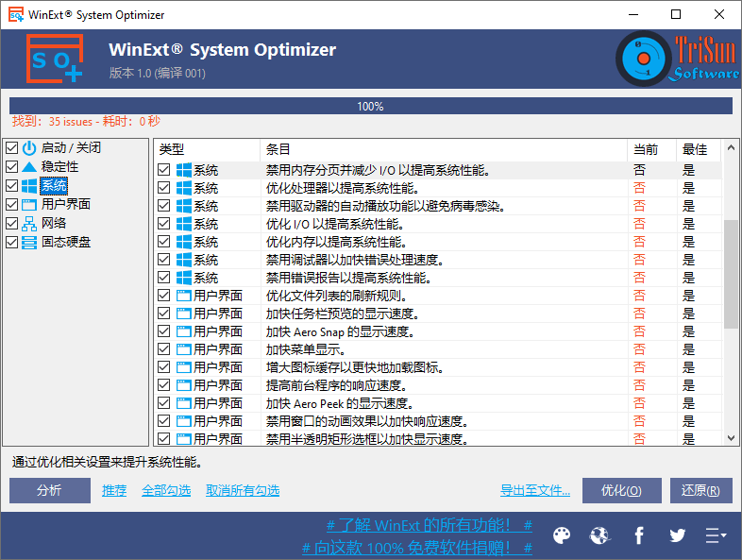This screenshot has height=560, width=742.
Task: Select the 网络 category
Action: [54, 224]
